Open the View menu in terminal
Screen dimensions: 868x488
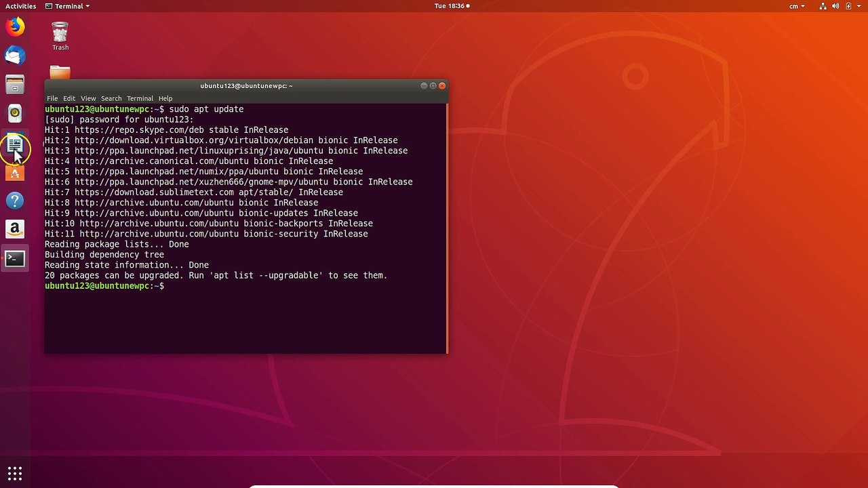pyautogui.click(x=88, y=98)
